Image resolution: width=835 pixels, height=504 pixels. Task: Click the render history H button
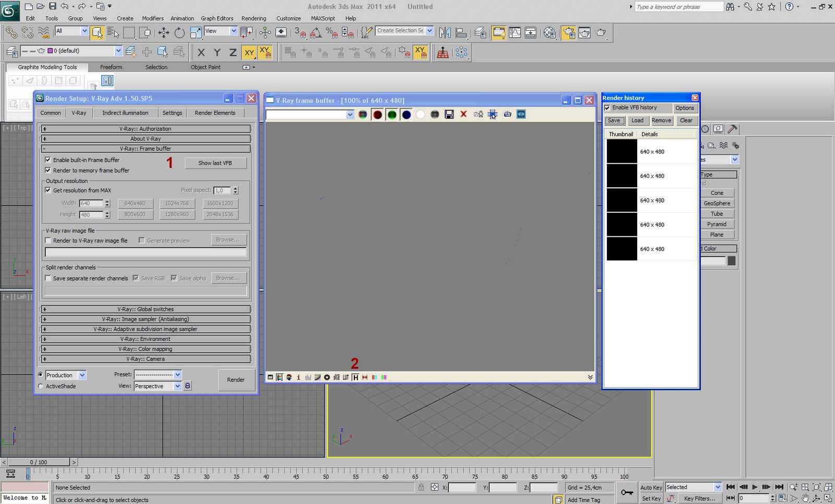point(355,377)
